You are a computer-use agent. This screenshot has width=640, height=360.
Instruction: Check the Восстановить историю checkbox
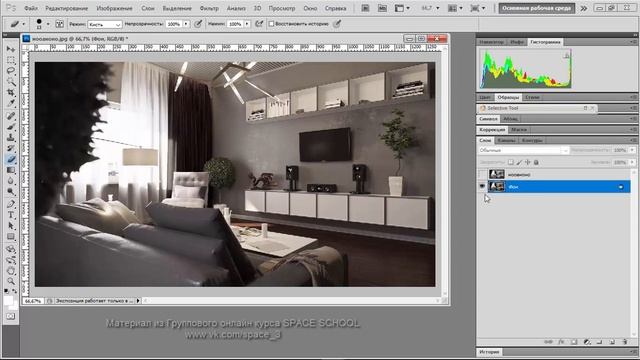(271, 24)
